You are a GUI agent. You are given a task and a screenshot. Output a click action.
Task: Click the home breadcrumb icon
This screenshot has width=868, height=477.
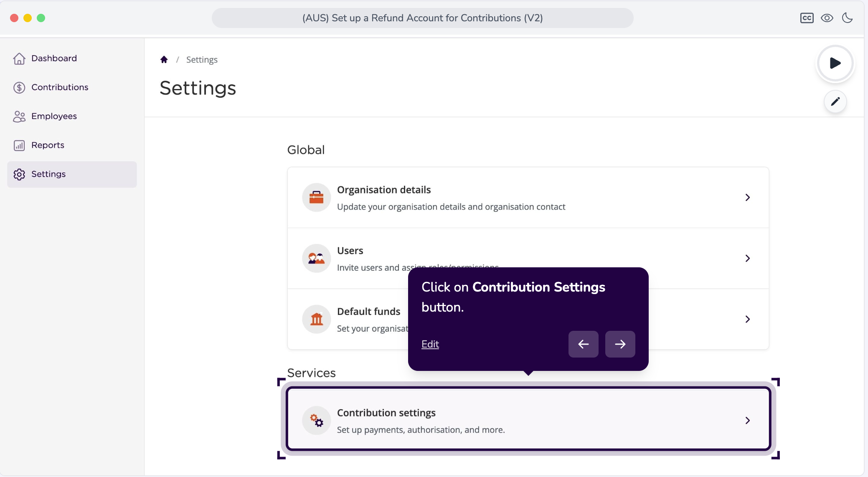pyautogui.click(x=164, y=60)
